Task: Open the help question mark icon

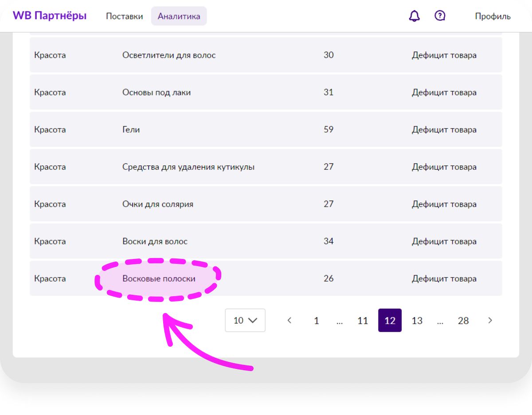Action: tap(440, 16)
